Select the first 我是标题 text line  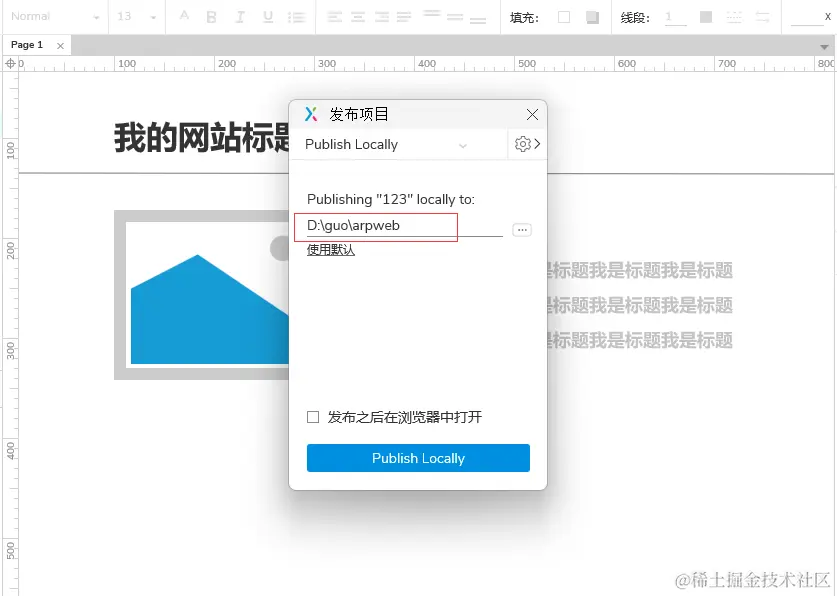639,271
